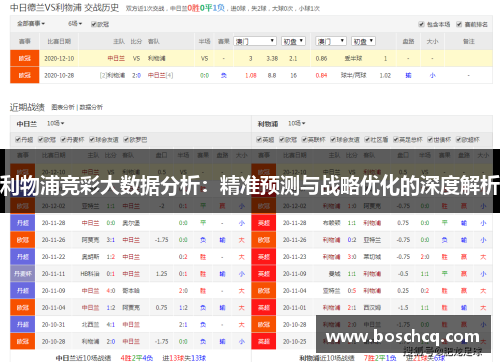Toggle the 欧冠 checkbox in 交战历史 filter bar
Screen dimensions: 500x362
click(x=94, y=24)
